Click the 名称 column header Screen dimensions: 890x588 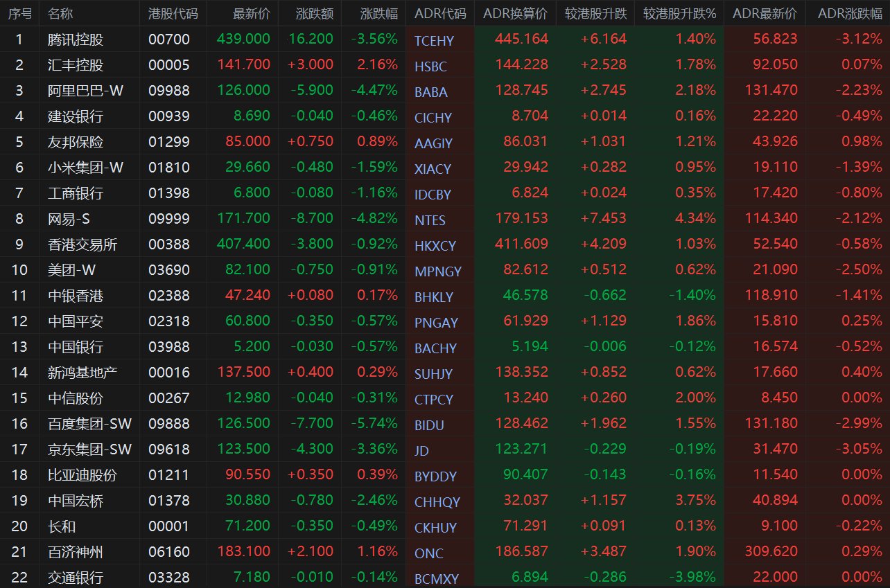point(61,13)
